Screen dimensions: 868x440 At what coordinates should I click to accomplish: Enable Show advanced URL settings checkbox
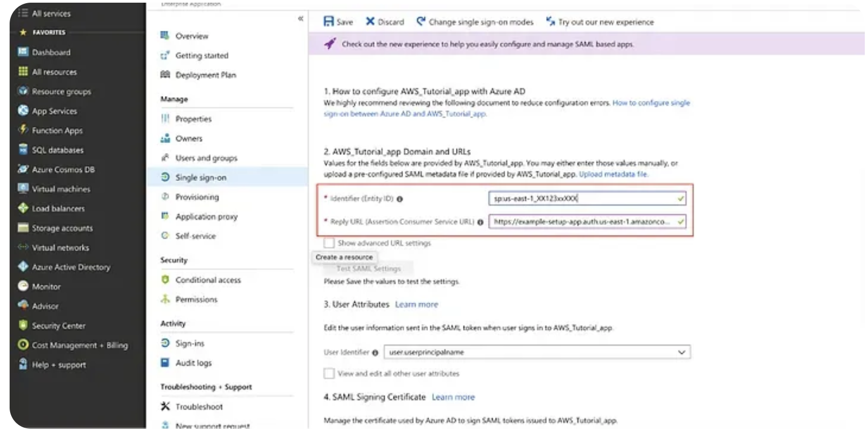[x=329, y=243]
